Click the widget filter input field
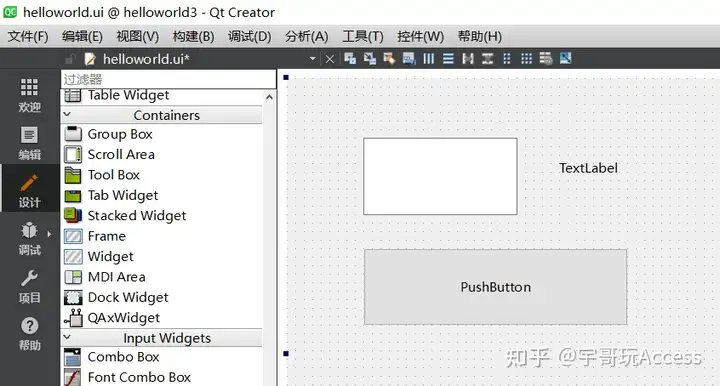720x386 pixels. coord(169,79)
